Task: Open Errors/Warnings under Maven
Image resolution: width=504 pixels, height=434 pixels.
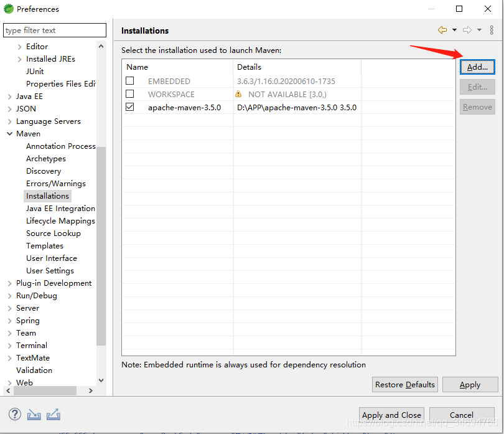Action: [x=56, y=184]
